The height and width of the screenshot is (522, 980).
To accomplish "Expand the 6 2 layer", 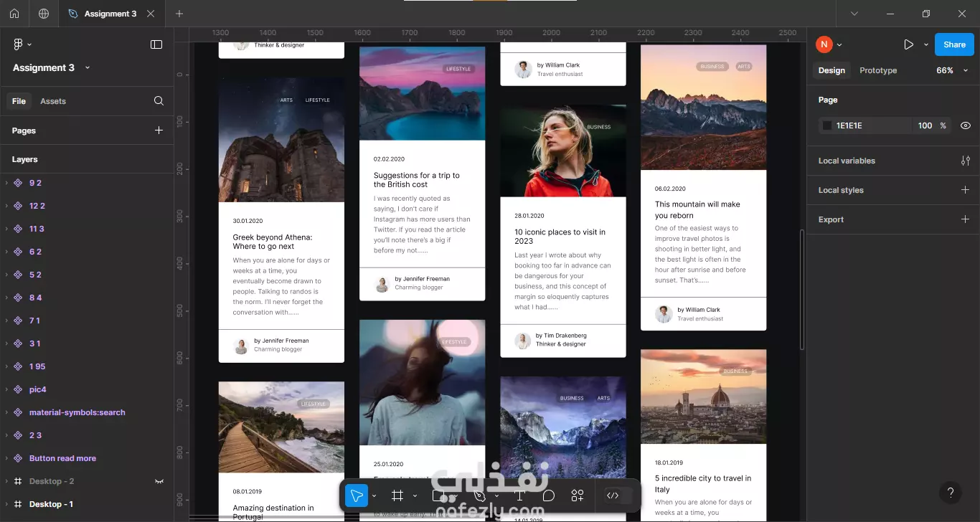I will pyautogui.click(x=6, y=252).
